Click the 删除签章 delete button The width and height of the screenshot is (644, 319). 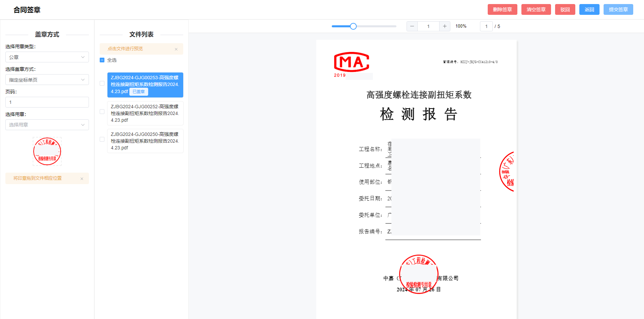click(502, 9)
